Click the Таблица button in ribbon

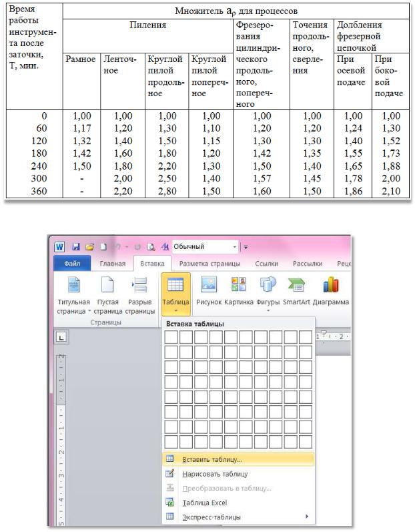175,294
